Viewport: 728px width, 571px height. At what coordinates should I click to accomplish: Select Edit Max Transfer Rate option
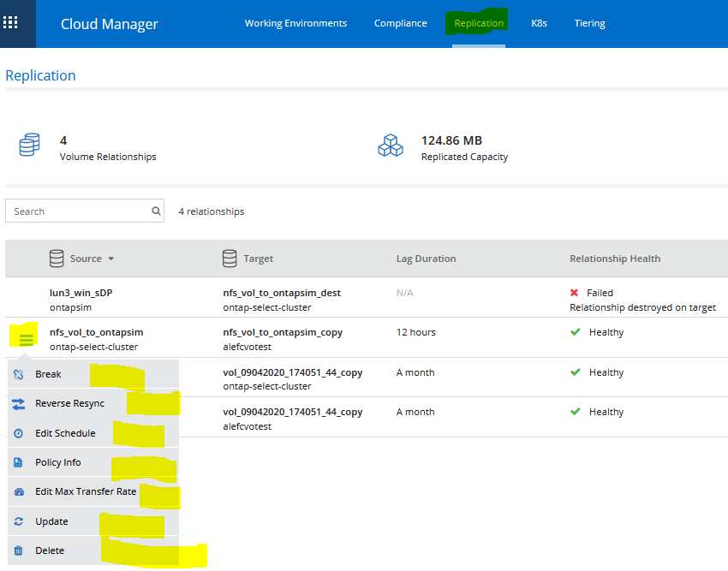click(x=93, y=491)
